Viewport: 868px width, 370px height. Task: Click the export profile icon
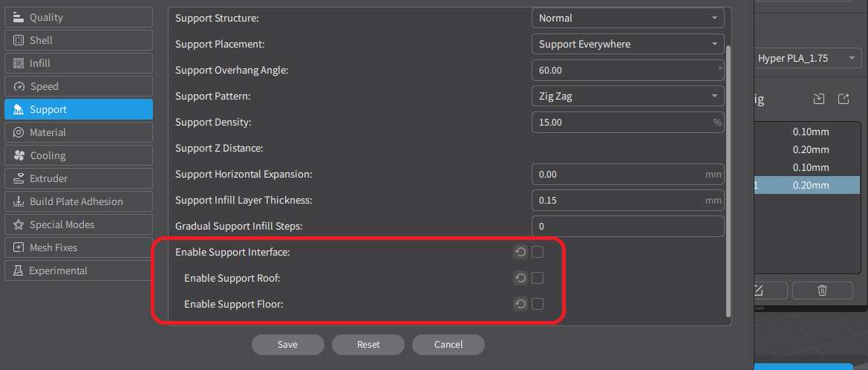pyautogui.click(x=843, y=99)
